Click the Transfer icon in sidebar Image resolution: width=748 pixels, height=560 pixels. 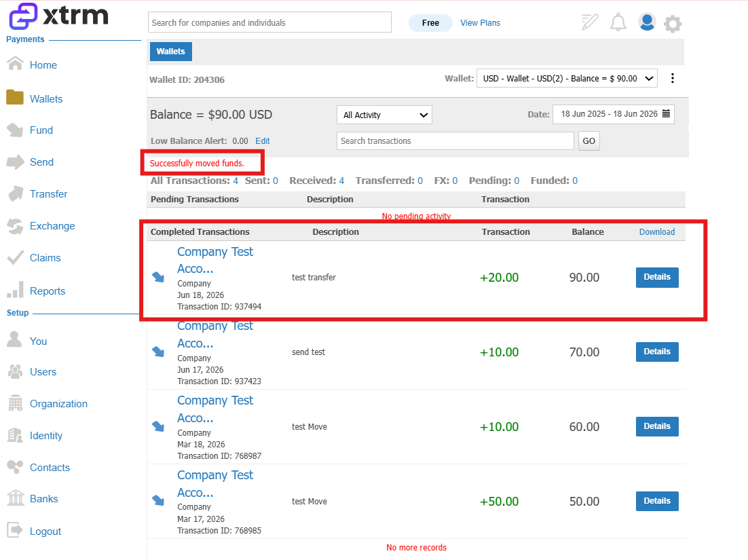[x=16, y=193]
